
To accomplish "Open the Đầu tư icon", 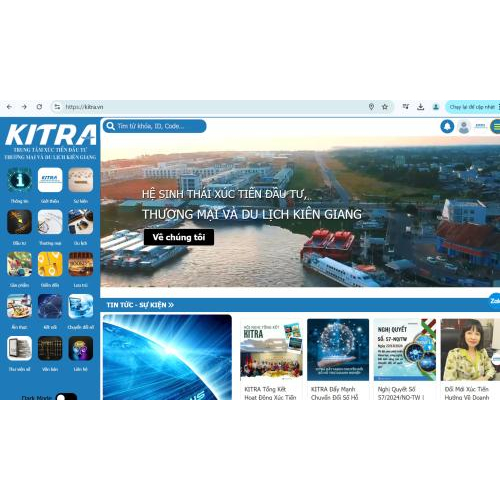I will (x=19, y=222).
